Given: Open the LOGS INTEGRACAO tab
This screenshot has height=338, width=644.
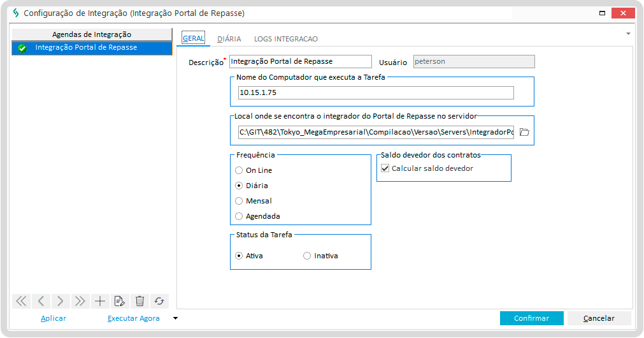Looking at the screenshot, I should [285, 39].
